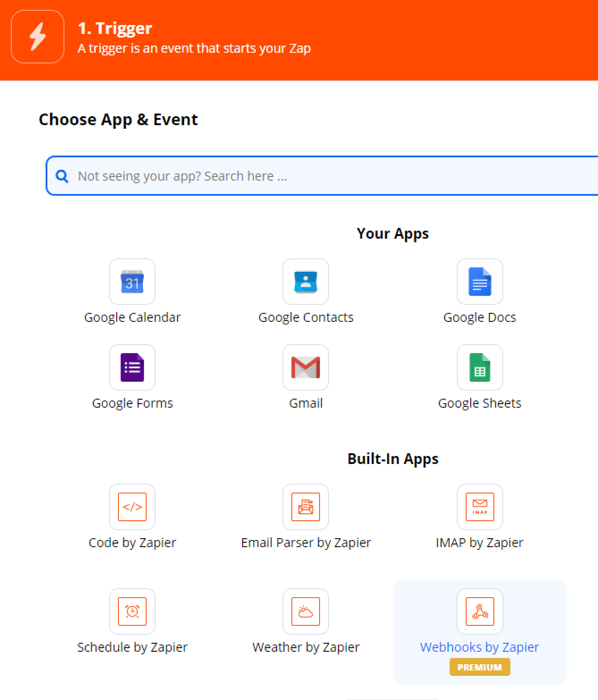Choose the Email Parser by Zapier icon
The width and height of the screenshot is (598, 700).
coord(306,507)
